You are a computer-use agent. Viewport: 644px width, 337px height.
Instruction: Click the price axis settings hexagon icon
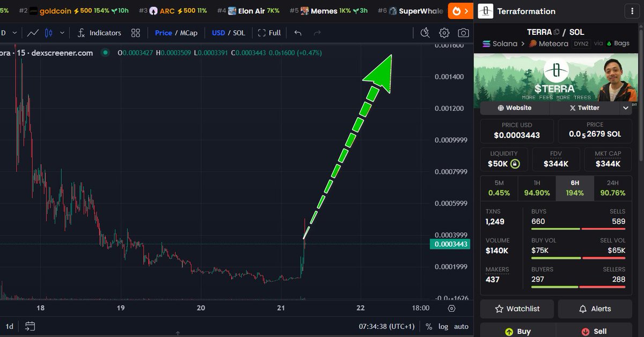[x=452, y=308]
